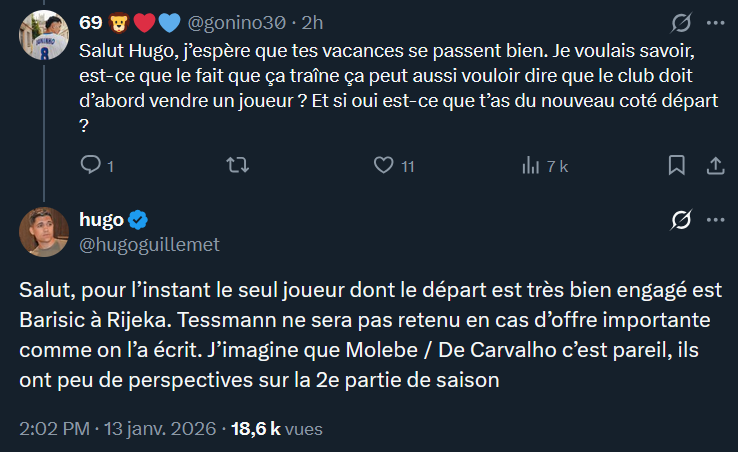The height and width of the screenshot is (452, 738).
Task: Share gonino30's tweet
Action: click(715, 166)
